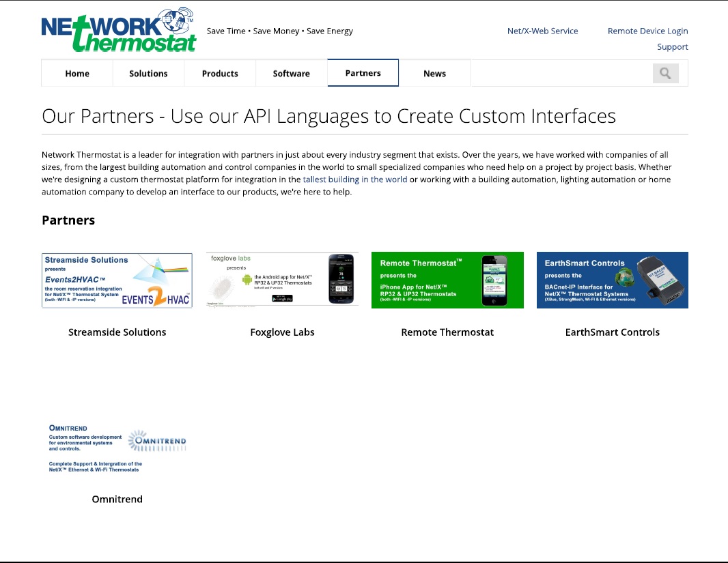Go to the Software menu
The width and height of the screenshot is (728, 563).
click(x=292, y=73)
